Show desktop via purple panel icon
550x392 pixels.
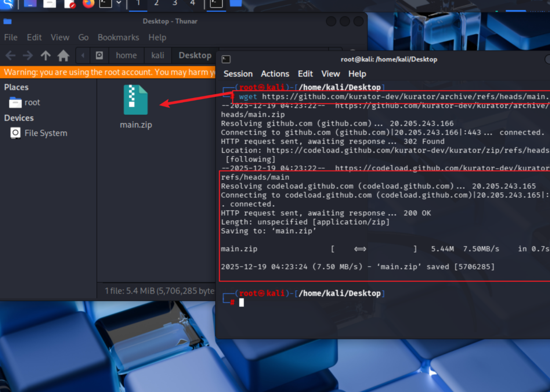(30, 4)
